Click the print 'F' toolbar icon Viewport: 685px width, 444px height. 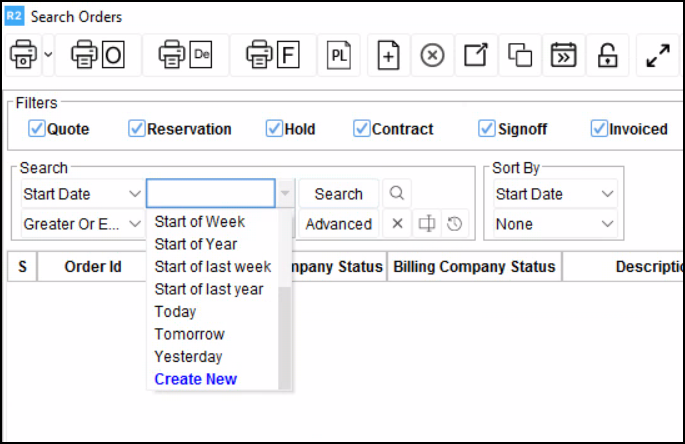(273, 56)
